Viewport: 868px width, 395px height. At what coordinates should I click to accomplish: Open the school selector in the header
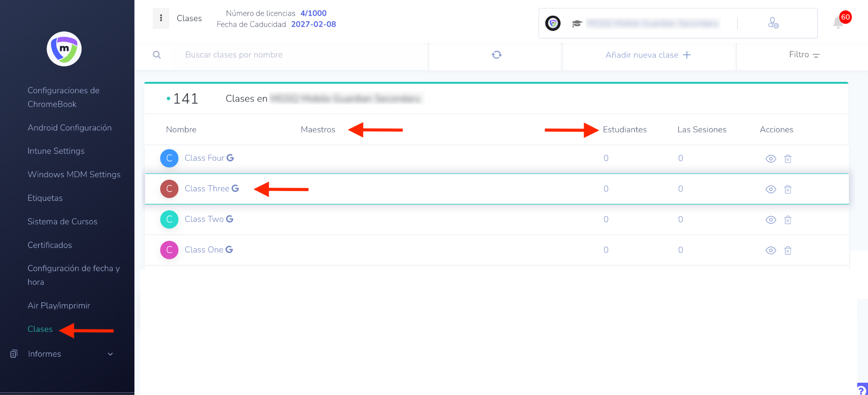click(x=652, y=23)
